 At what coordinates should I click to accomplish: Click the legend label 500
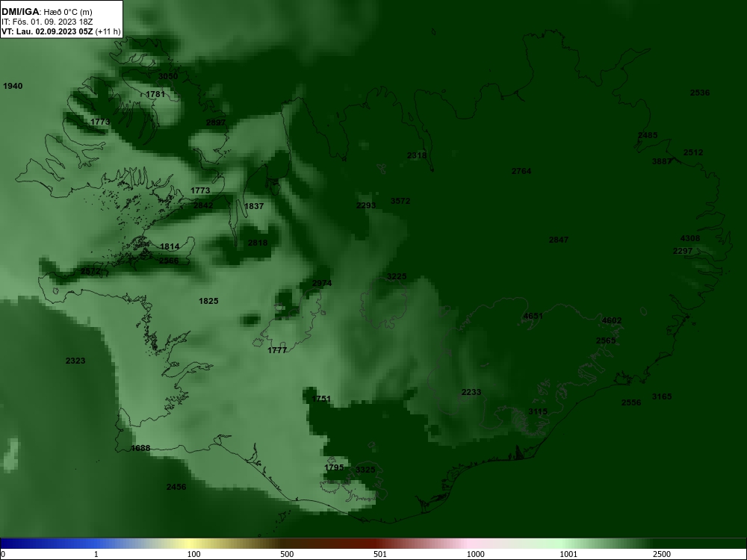pos(288,554)
